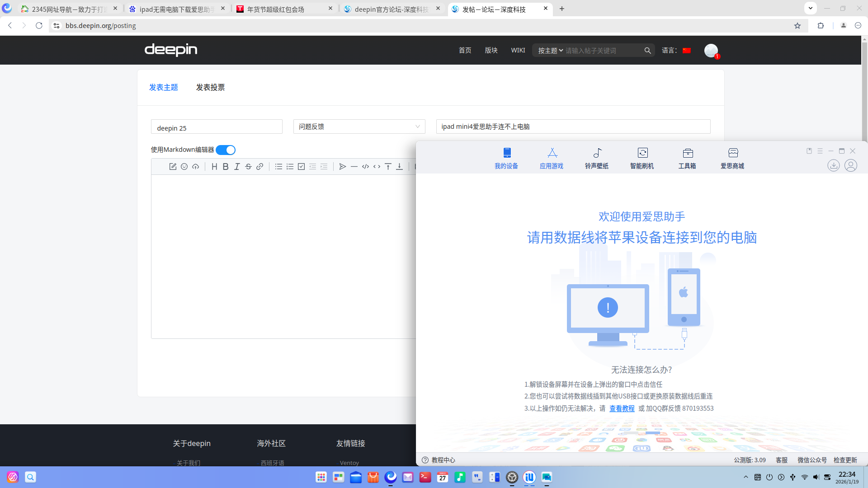Open the language flag selector
The height and width of the screenshot is (488, 868).
pos(686,50)
